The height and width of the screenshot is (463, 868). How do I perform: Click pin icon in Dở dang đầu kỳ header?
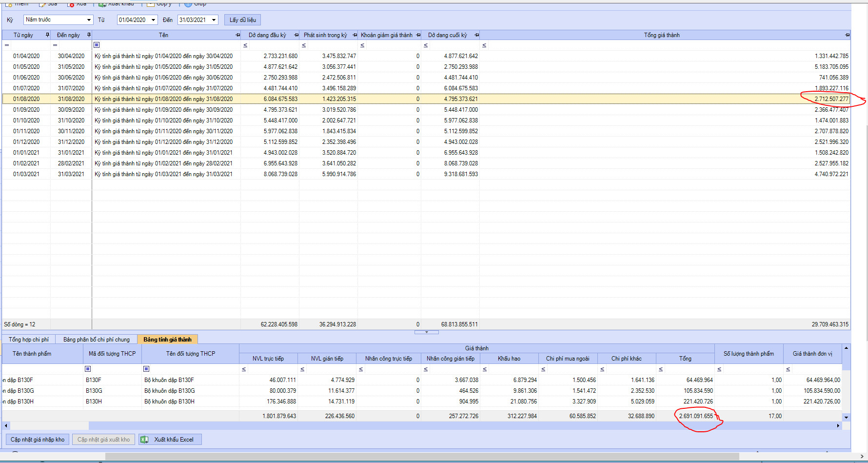click(296, 35)
